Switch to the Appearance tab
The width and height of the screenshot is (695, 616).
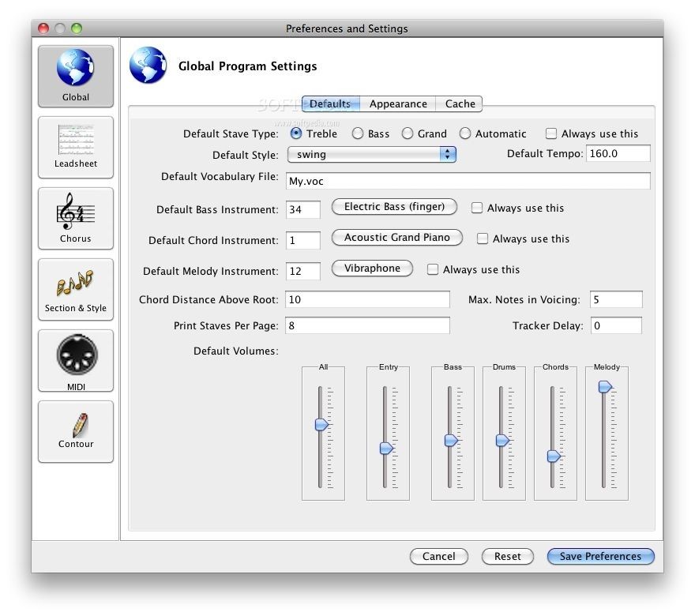[398, 103]
